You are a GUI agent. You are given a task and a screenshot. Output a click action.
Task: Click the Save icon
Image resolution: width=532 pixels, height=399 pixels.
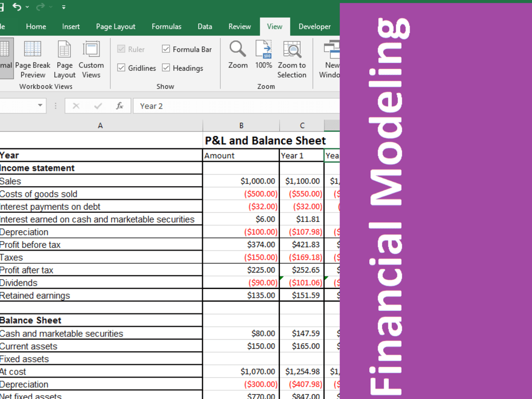[3, 7]
